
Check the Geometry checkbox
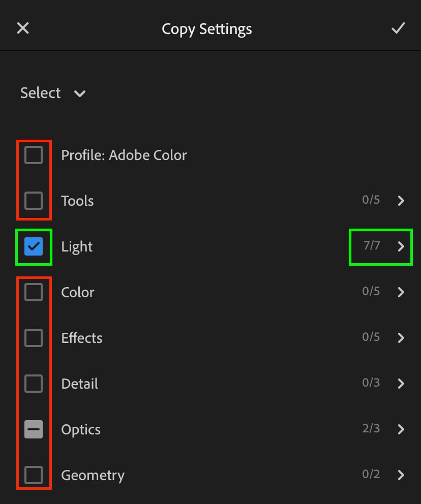click(34, 475)
